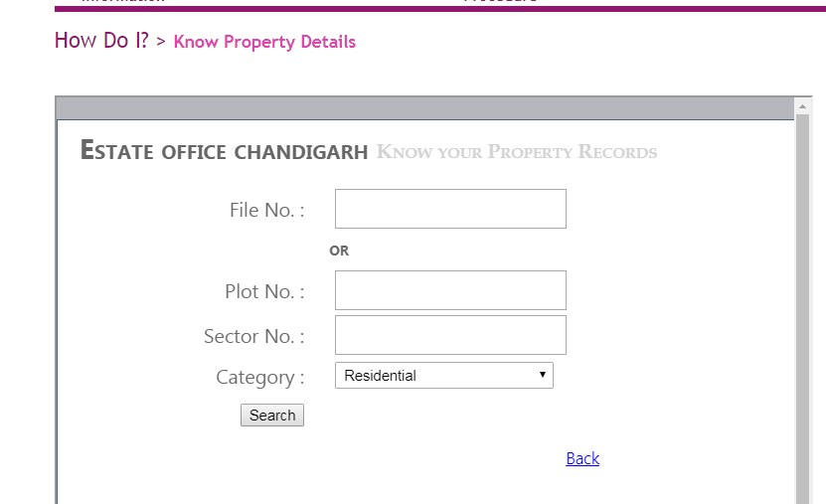Click the OR separator text
The height and width of the screenshot is (504, 826).
[339, 251]
